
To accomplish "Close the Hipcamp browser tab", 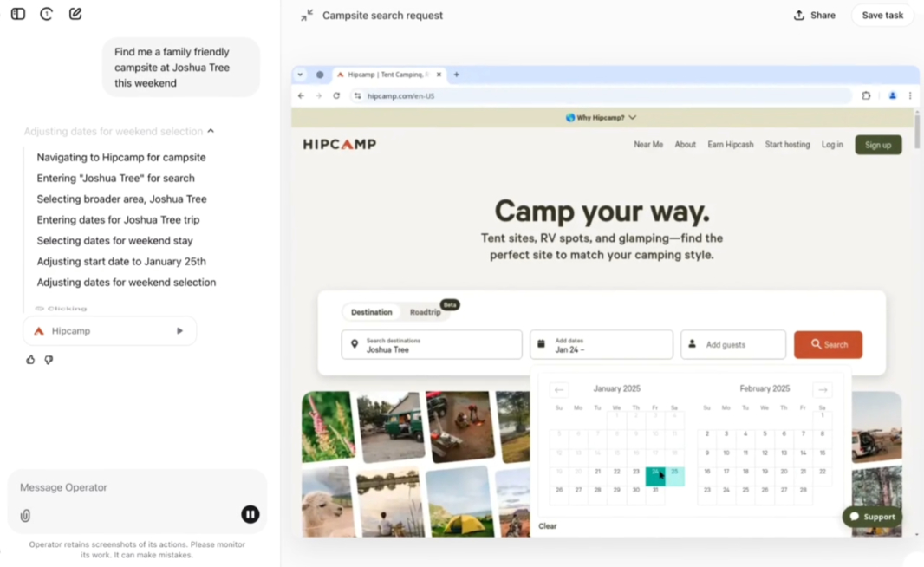I will pyautogui.click(x=439, y=75).
